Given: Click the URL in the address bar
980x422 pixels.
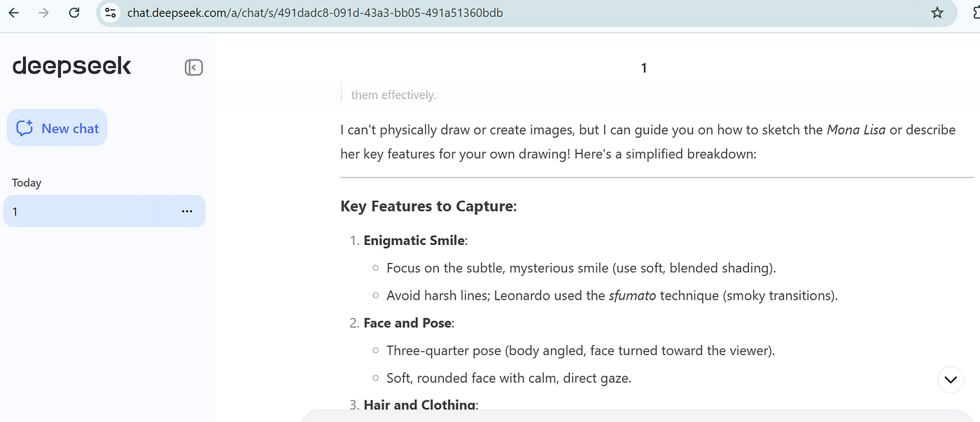Looking at the screenshot, I should 315,13.
